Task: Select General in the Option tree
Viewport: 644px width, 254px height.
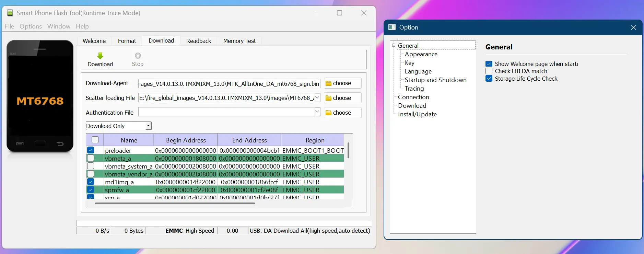Action: click(408, 45)
